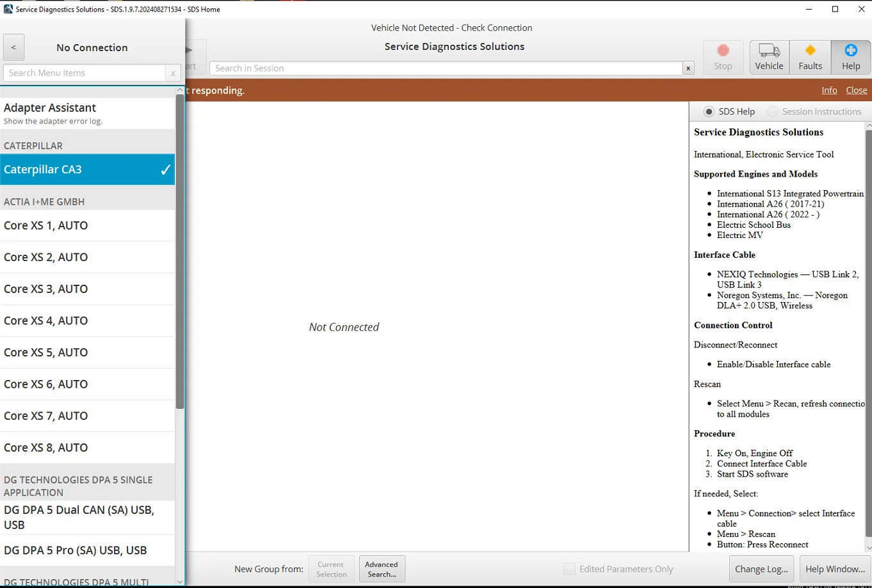Choose Core XS 7, AUTO adapter
Screen dimensions: 872x588
click(87, 416)
